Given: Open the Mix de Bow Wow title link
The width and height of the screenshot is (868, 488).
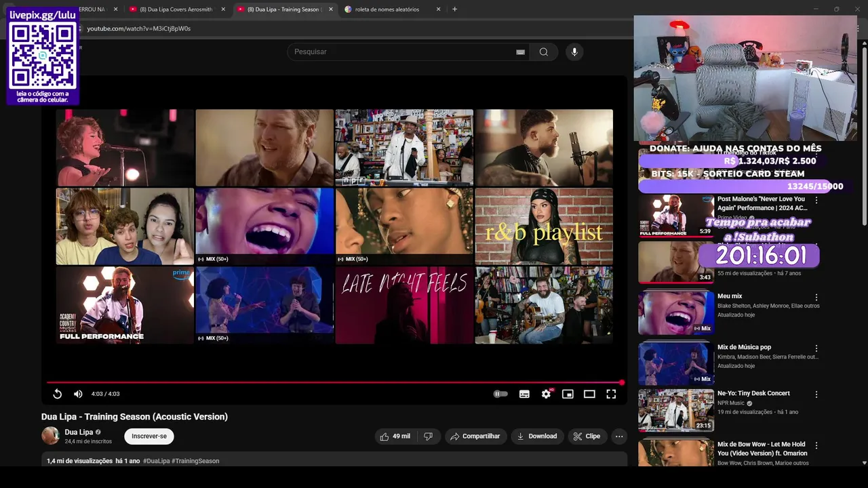Looking at the screenshot, I should (x=762, y=449).
